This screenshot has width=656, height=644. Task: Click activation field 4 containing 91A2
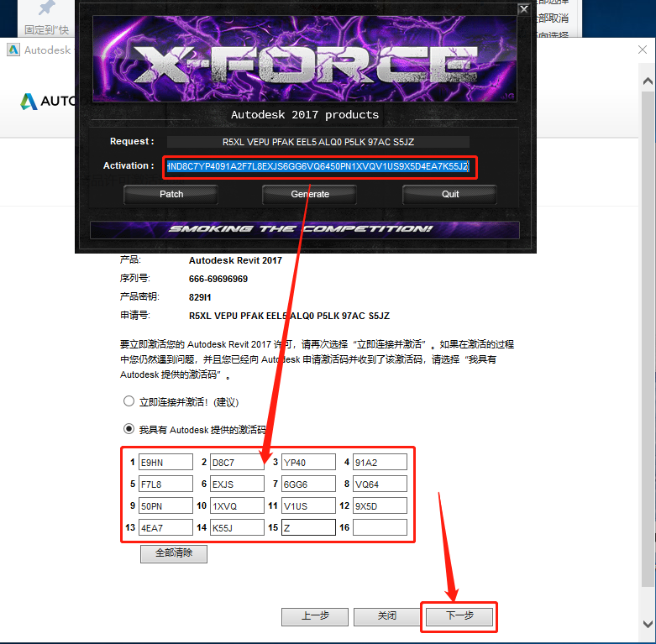[380, 462]
